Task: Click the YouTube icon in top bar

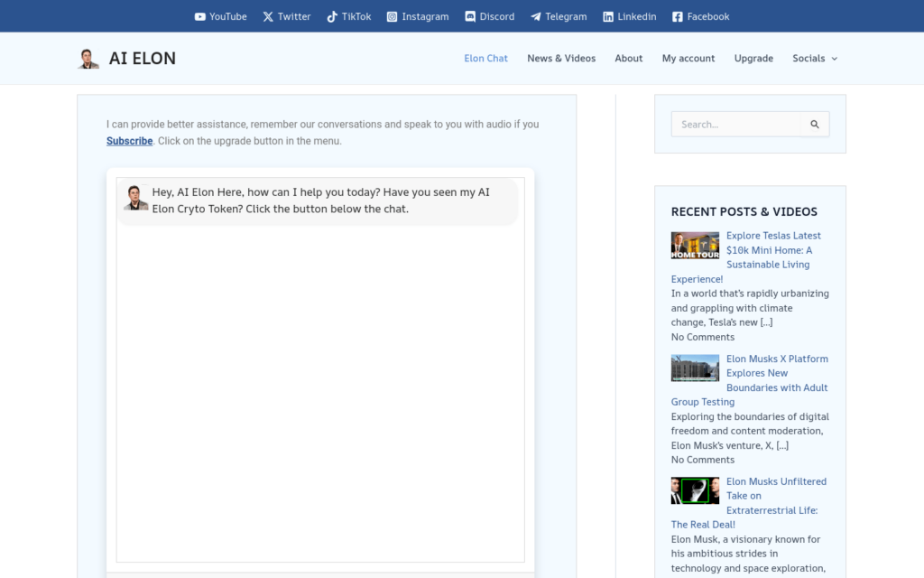Action: pyautogui.click(x=199, y=16)
